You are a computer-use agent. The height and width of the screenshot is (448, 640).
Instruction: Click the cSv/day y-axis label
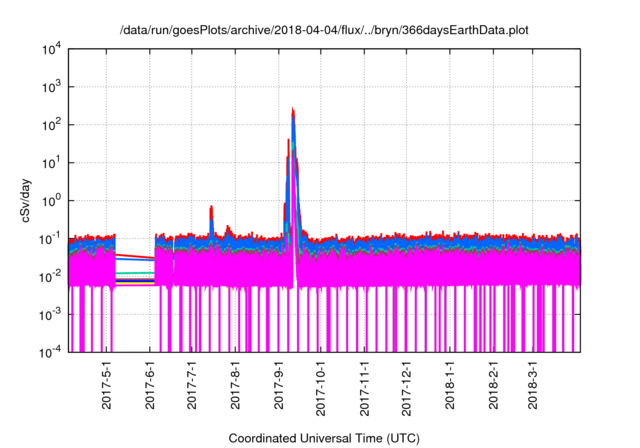point(25,200)
